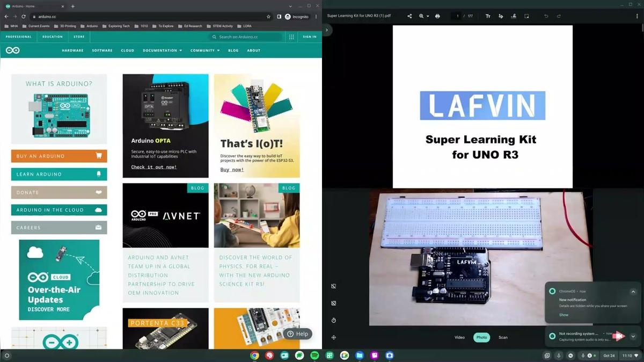
Task: Open the Incognito profile button
Action: [x=297, y=17]
